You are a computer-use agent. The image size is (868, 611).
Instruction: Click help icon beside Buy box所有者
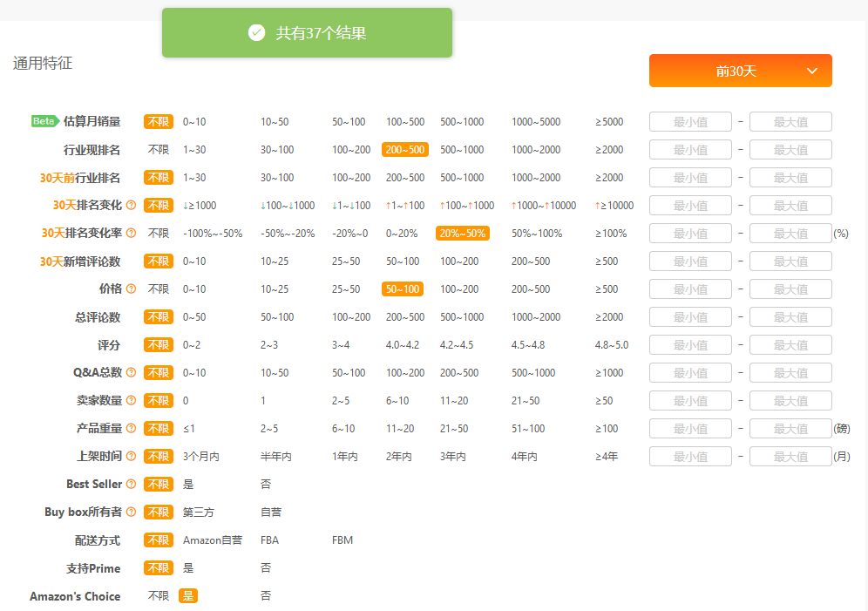132,513
